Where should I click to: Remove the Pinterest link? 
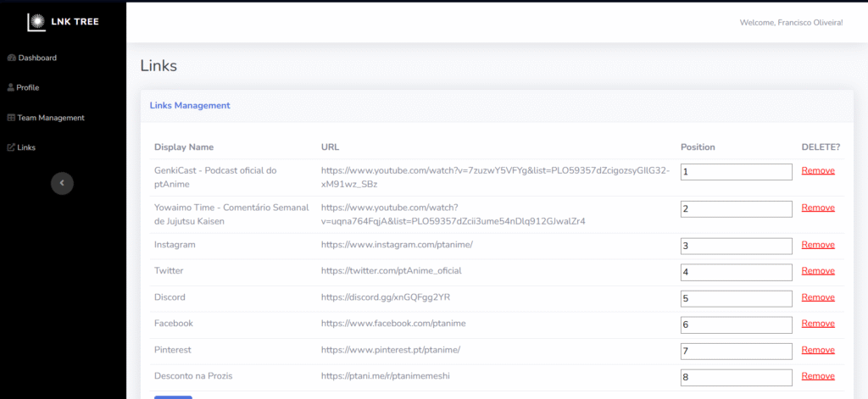tap(818, 350)
